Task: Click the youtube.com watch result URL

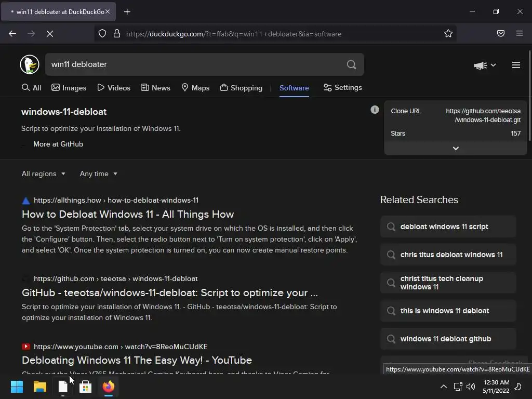Action: pyautogui.click(x=121, y=347)
